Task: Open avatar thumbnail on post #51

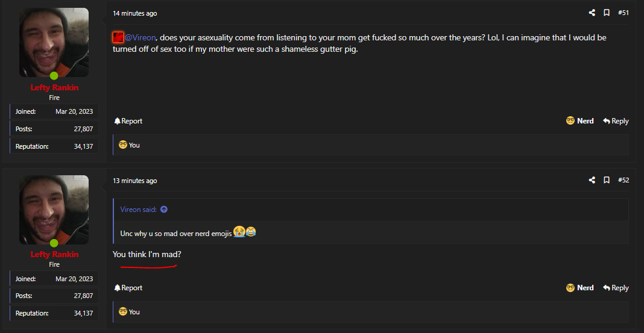Action: tap(54, 42)
